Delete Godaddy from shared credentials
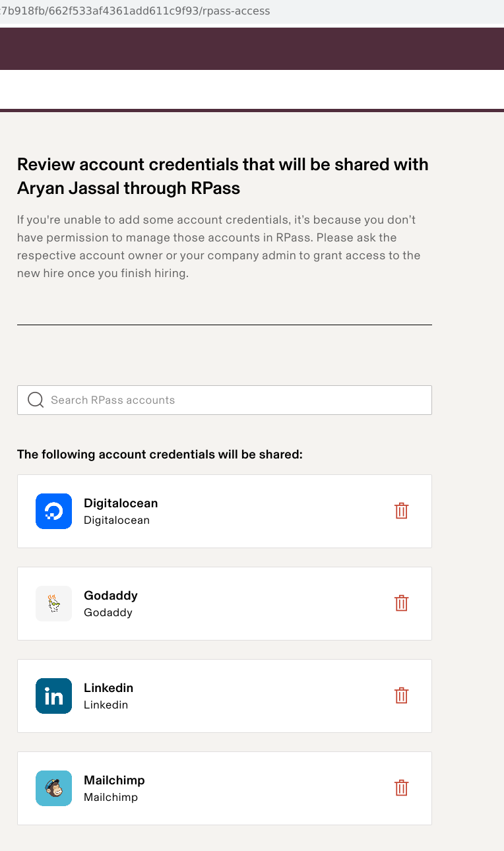This screenshot has height=851, width=504. (401, 603)
